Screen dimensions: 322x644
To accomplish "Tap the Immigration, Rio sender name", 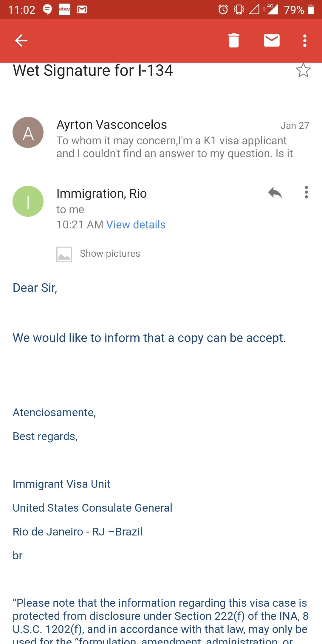I will tap(102, 193).
